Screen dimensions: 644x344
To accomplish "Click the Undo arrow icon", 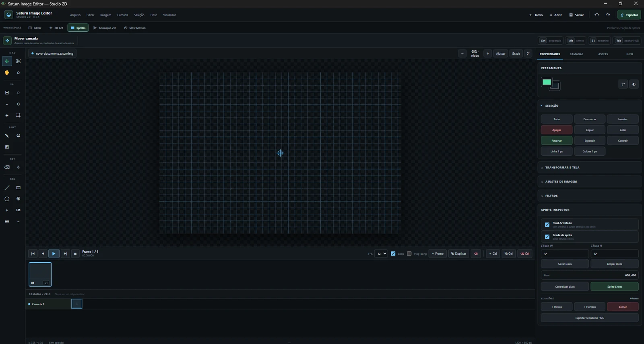I will 597,15.
